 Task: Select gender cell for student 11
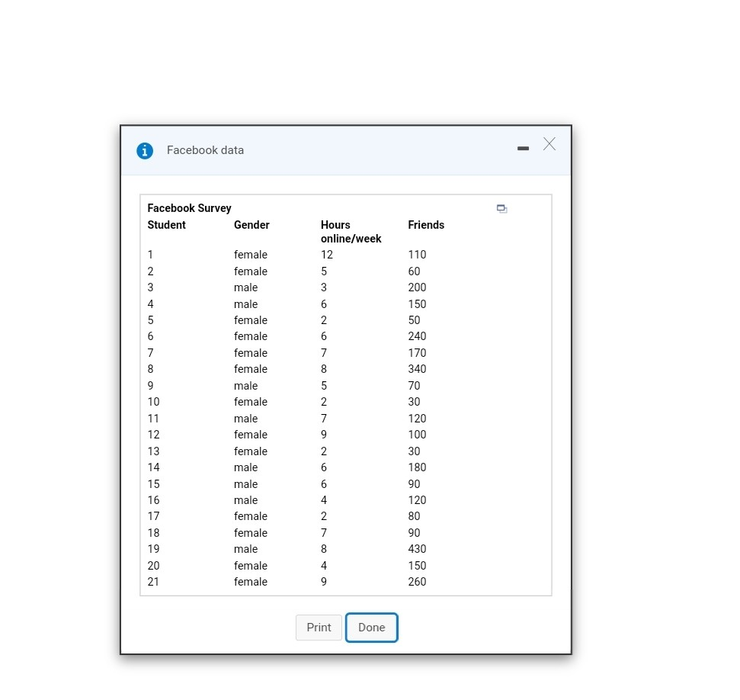tap(246, 419)
